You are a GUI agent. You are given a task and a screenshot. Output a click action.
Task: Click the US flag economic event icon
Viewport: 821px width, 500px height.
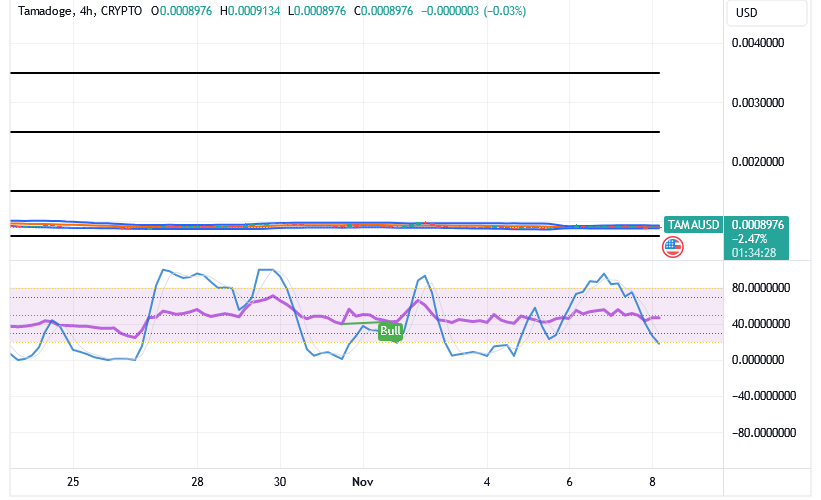(x=672, y=247)
